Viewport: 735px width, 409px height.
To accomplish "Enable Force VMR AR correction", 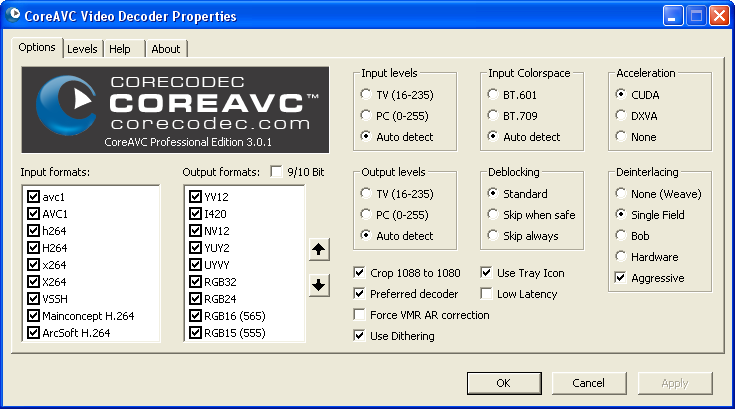I will [360, 315].
